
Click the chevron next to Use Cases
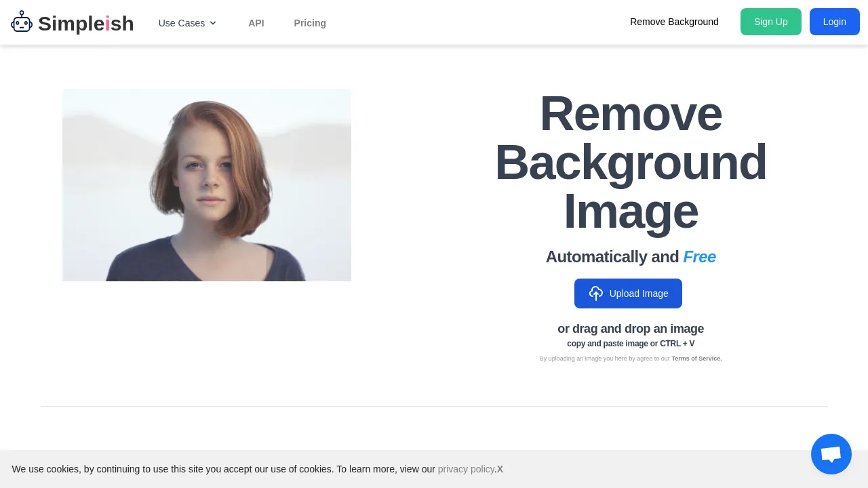212,23
